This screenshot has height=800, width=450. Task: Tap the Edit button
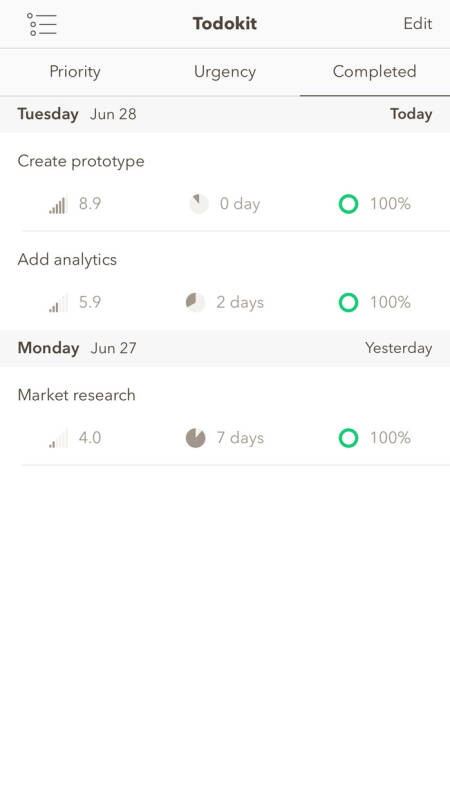418,23
